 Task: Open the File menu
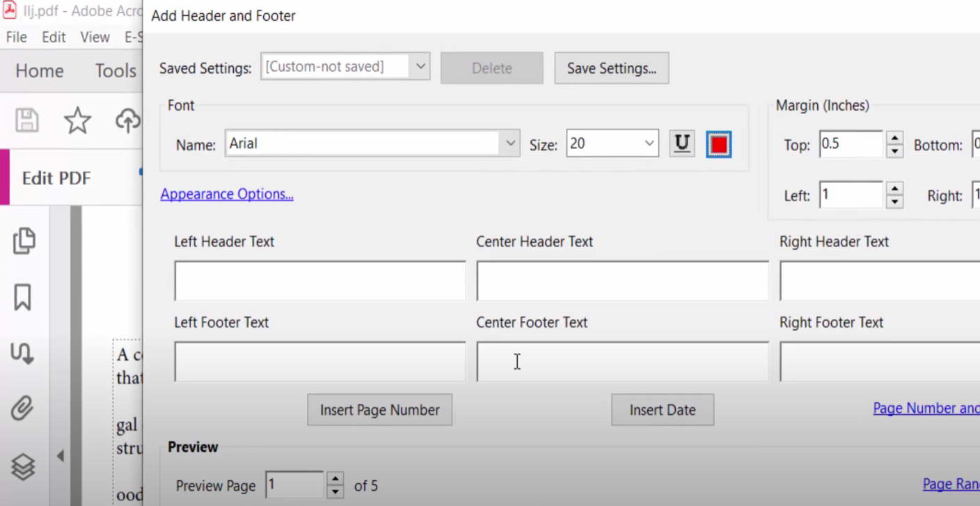[x=15, y=37]
